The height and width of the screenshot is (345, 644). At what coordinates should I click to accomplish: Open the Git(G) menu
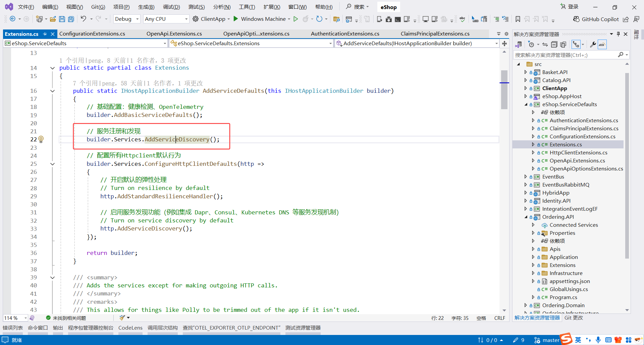[98, 7]
